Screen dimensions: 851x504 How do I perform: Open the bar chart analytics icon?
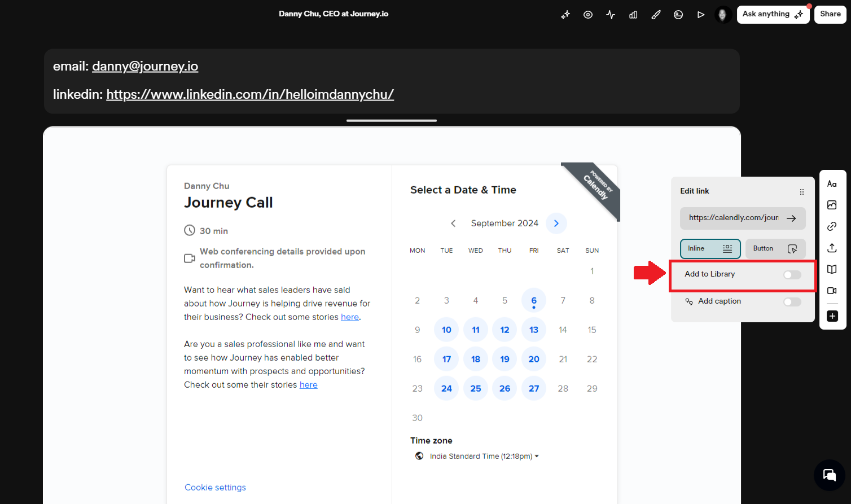(633, 15)
